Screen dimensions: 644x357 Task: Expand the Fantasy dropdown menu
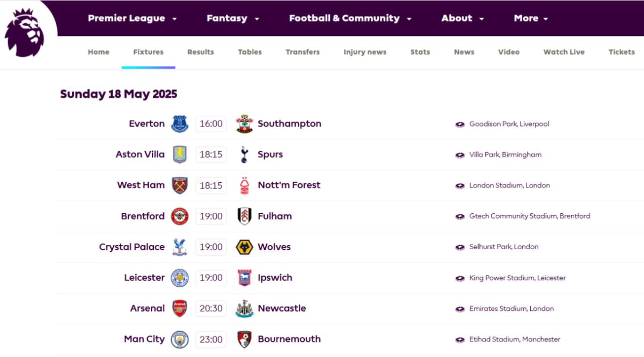233,18
